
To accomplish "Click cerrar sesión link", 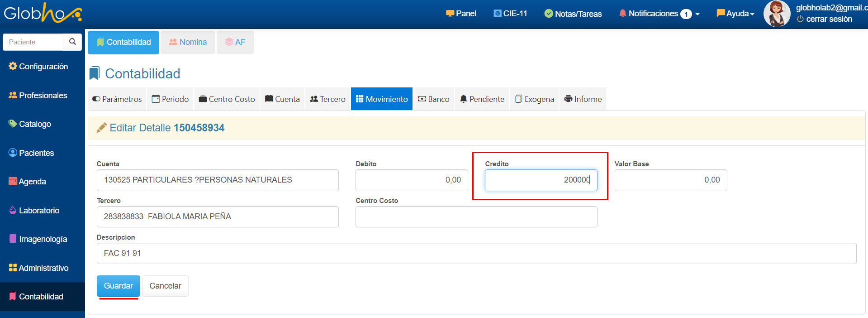I will [825, 19].
